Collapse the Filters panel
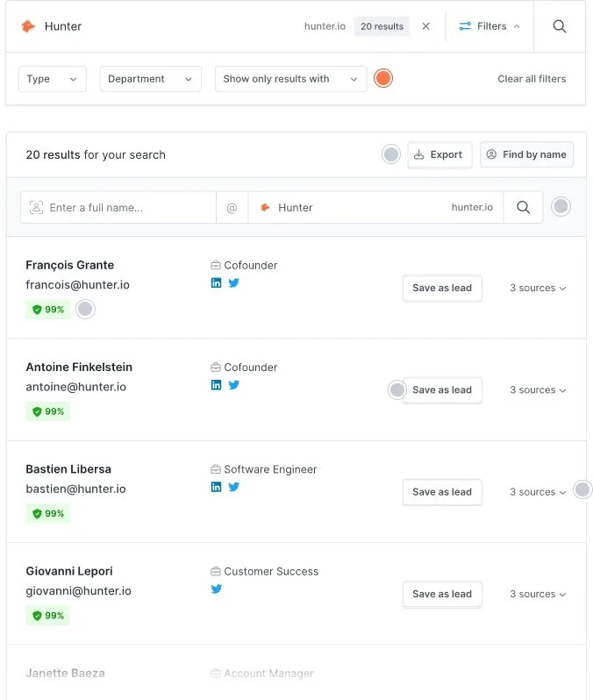Screen dimensions: 593x700 click(x=489, y=26)
